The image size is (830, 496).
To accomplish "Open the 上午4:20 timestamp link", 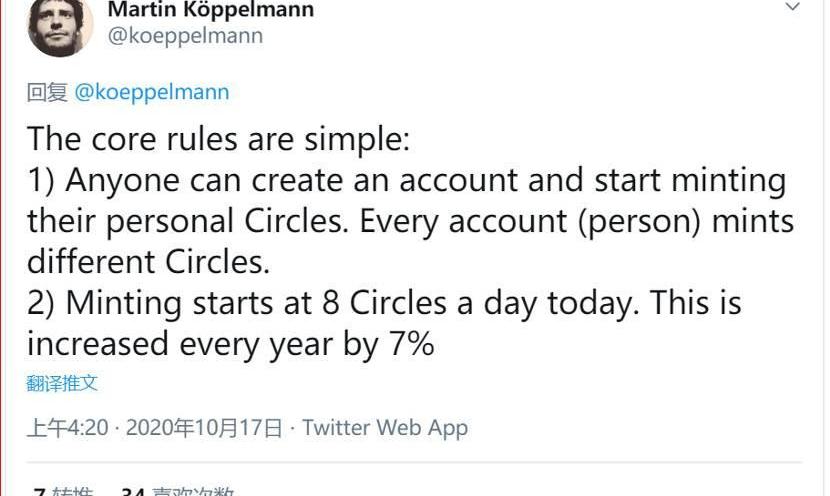I will (68, 428).
